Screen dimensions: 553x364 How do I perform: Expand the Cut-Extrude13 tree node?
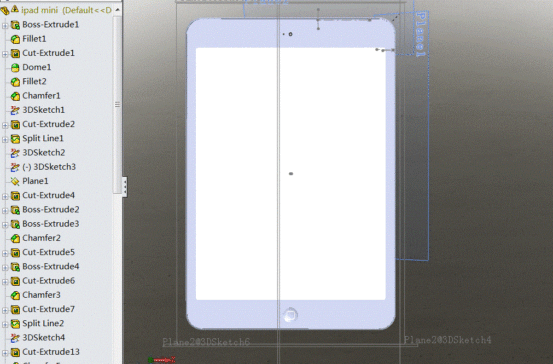5,353
